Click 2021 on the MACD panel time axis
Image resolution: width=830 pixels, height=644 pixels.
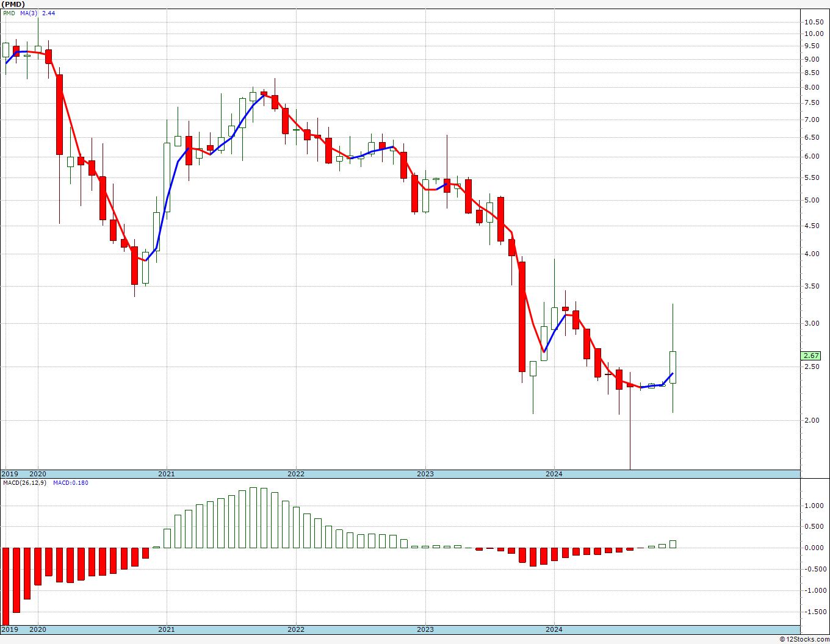(x=167, y=629)
